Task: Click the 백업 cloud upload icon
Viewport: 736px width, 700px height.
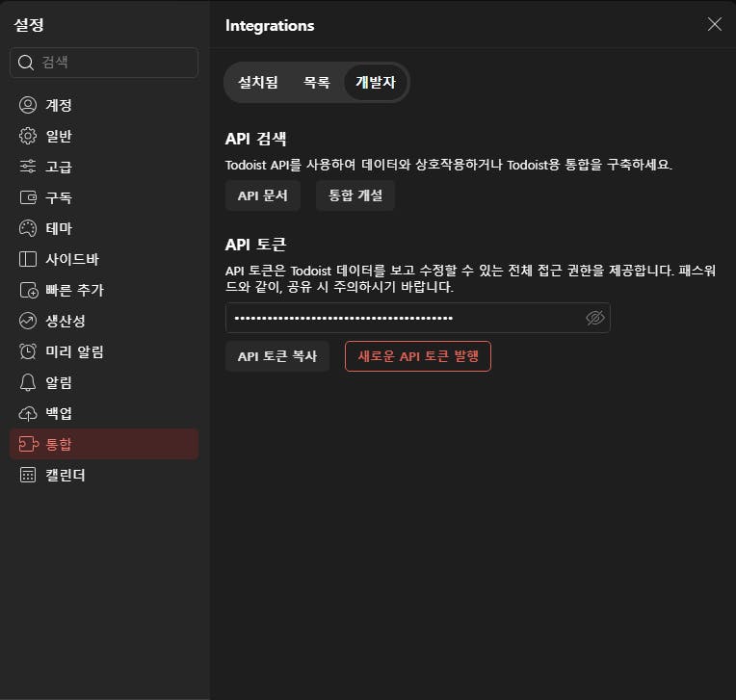Action: coord(28,413)
